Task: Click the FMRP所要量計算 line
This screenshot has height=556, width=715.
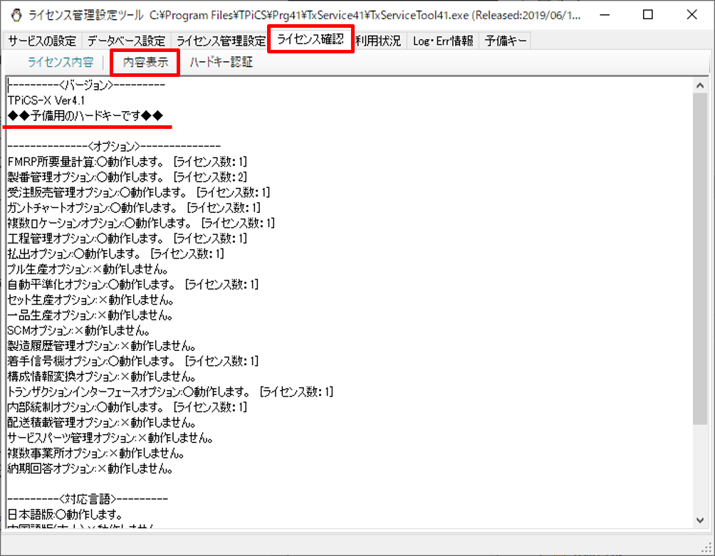Action: 127,162
